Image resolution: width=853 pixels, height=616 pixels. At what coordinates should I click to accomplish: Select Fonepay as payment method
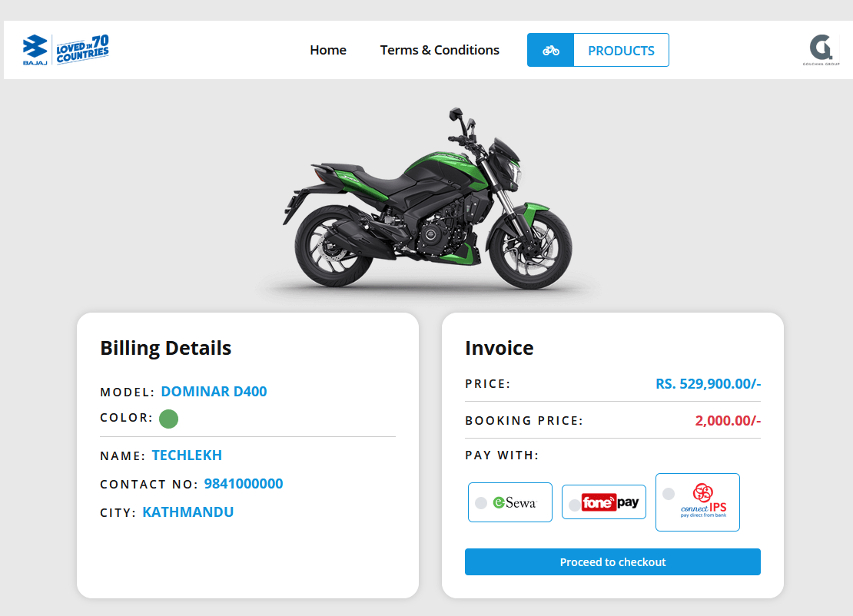coord(575,503)
